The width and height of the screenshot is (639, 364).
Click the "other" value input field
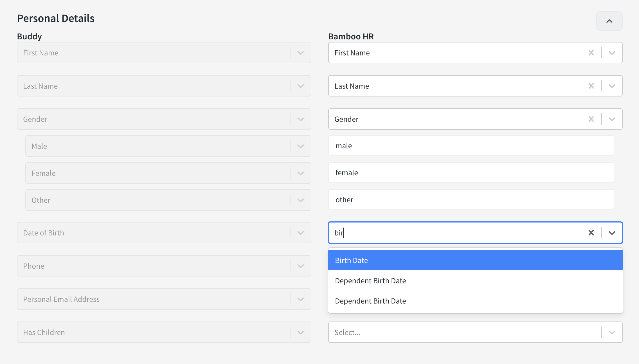[471, 199]
